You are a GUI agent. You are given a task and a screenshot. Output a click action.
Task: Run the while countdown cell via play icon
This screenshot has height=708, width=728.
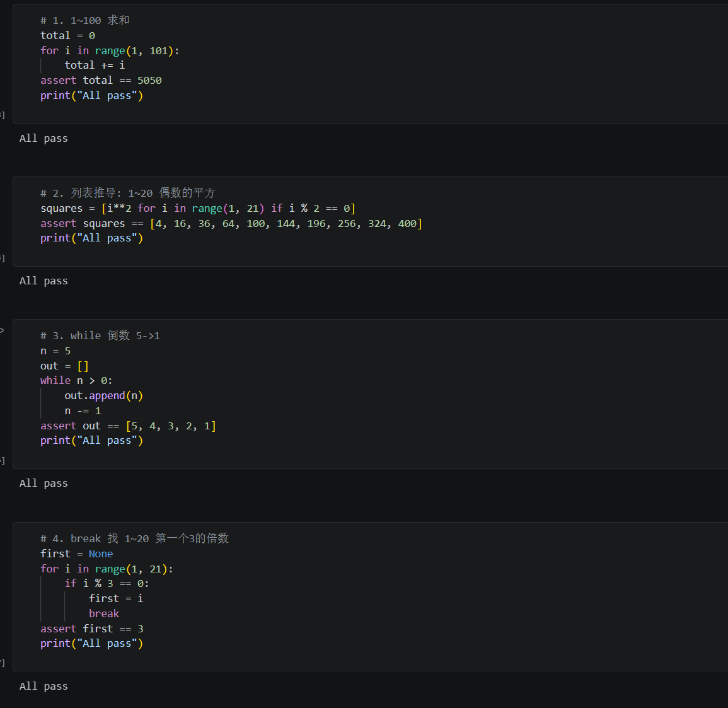(2, 330)
